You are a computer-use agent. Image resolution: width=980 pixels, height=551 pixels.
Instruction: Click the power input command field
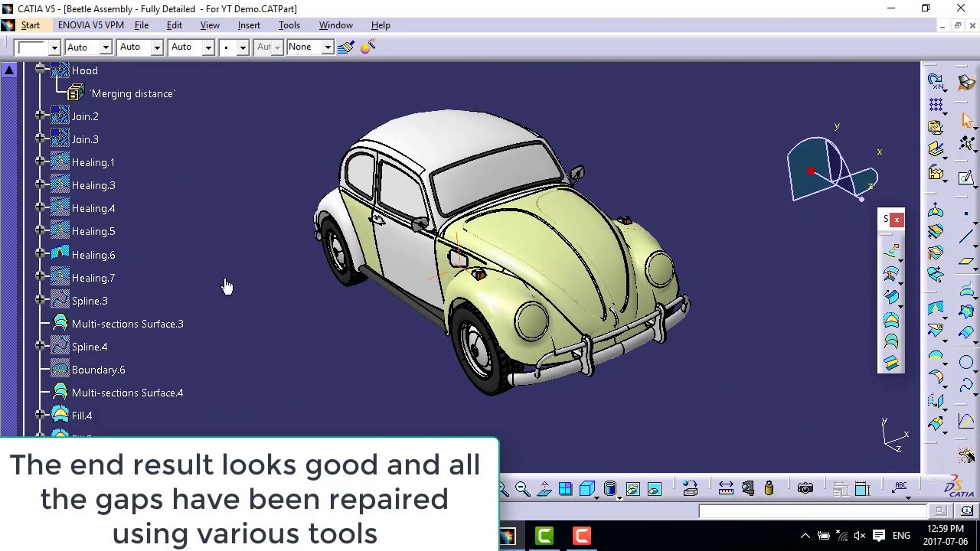click(x=812, y=510)
